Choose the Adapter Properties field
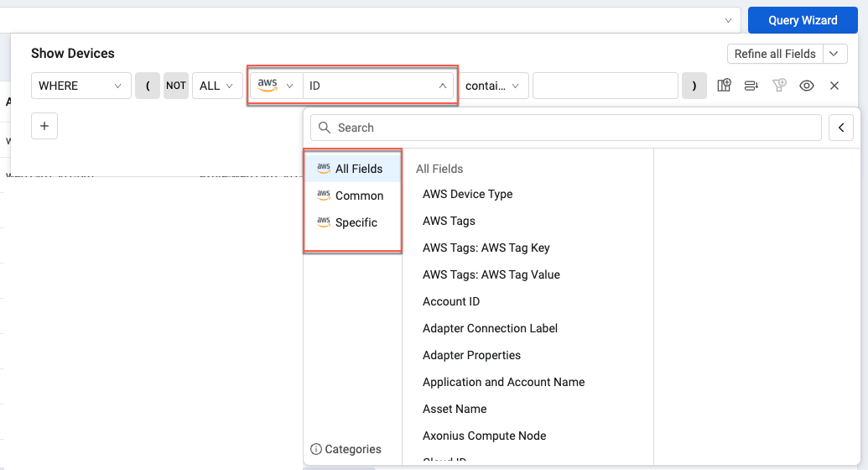The height and width of the screenshot is (470, 868). pyautogui.click(x=471, y=355)
